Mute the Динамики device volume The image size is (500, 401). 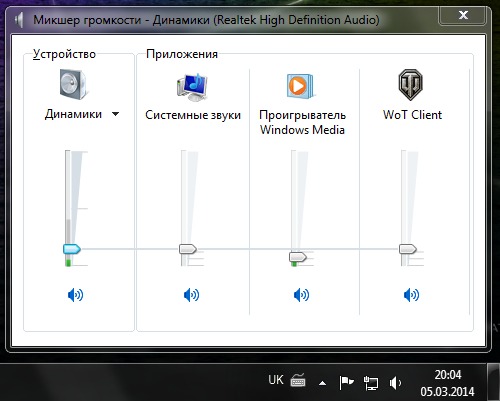pyautogui.click(x=75, y=295)
